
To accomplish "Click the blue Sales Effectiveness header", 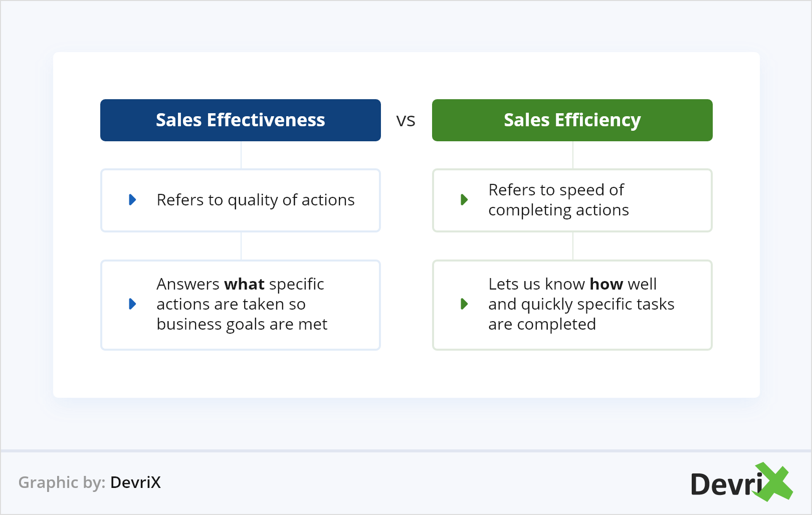I will coord(241,120).
